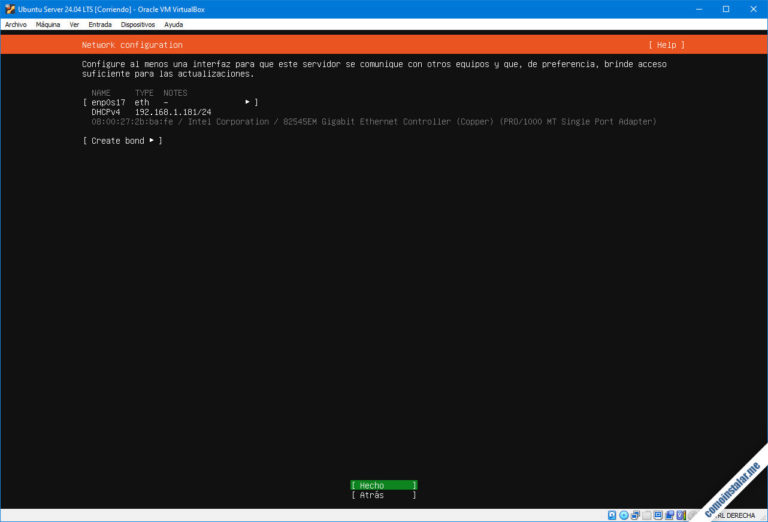Open the Dispositivos menu

[138, 24]
